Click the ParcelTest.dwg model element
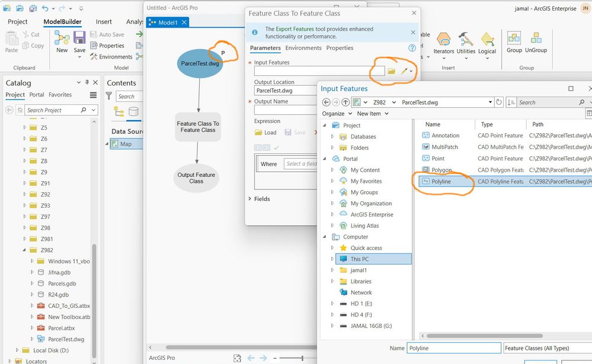This screenshot has width=592, height=364. coord(200,63)
